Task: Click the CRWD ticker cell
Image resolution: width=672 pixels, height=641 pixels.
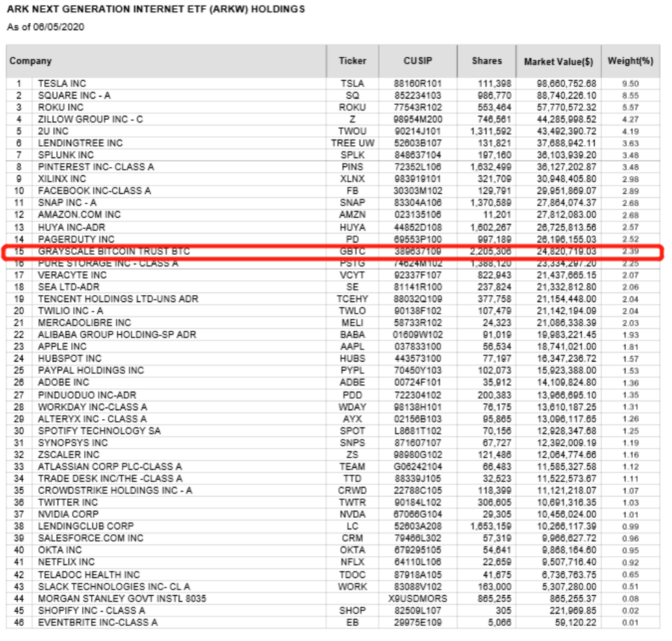Action: point(352,491)
